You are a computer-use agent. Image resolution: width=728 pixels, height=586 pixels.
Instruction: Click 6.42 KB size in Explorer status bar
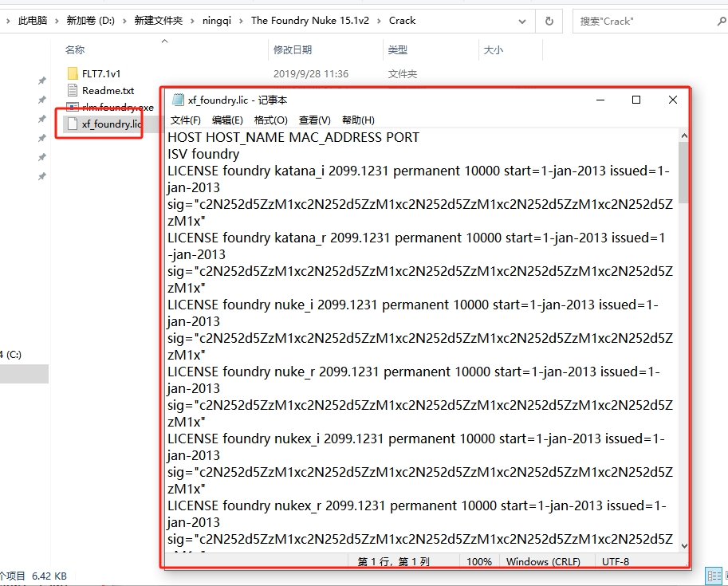click(49, 576)
